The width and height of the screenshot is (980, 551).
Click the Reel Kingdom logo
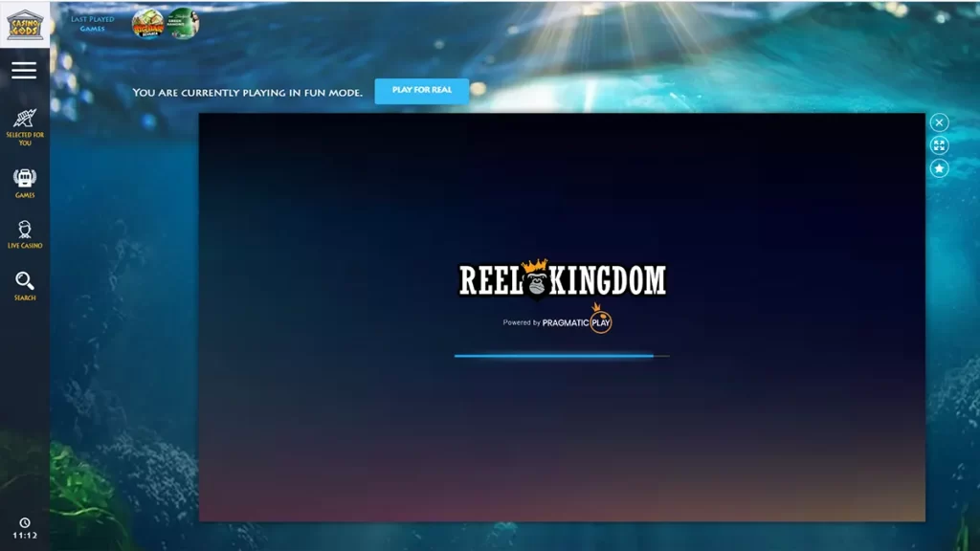point(563,278)
